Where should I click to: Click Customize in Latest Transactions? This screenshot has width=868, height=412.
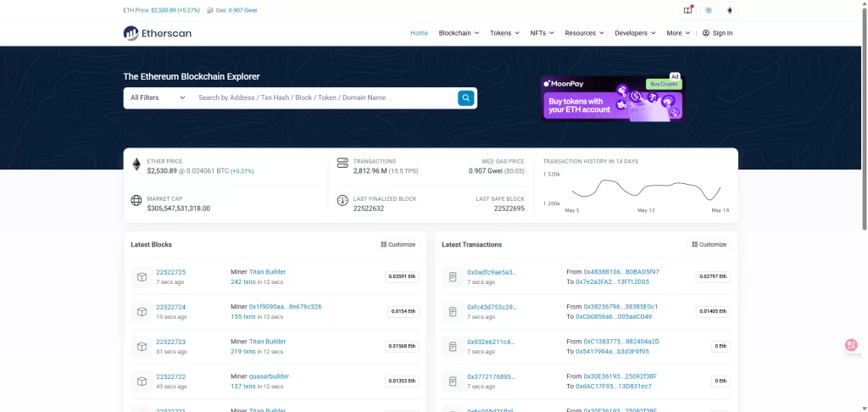pos(709,245)
